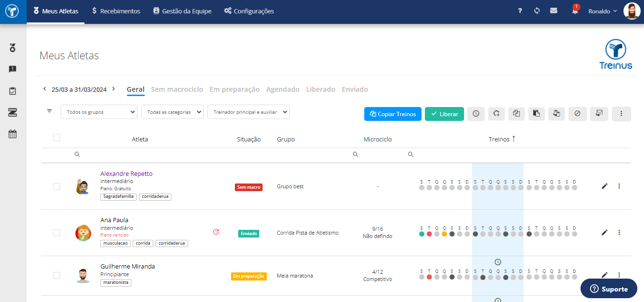Open the Meus Atletas nav item

point(56,11)
